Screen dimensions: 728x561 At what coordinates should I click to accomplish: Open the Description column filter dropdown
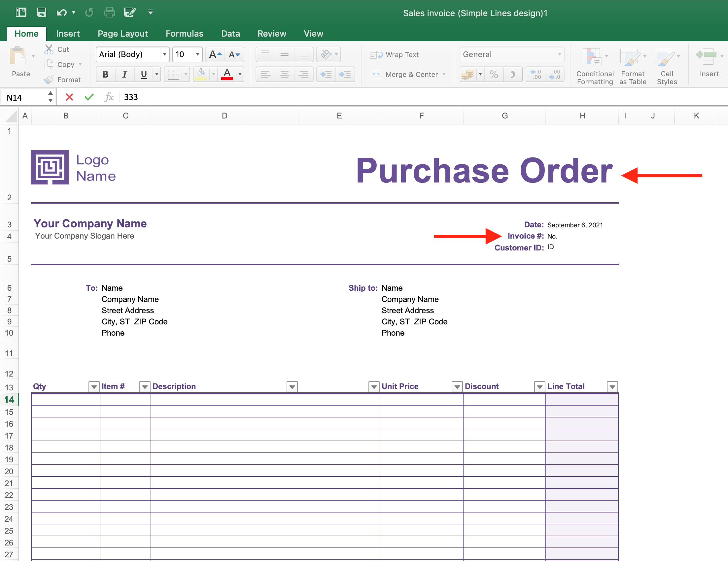(292, 386)
